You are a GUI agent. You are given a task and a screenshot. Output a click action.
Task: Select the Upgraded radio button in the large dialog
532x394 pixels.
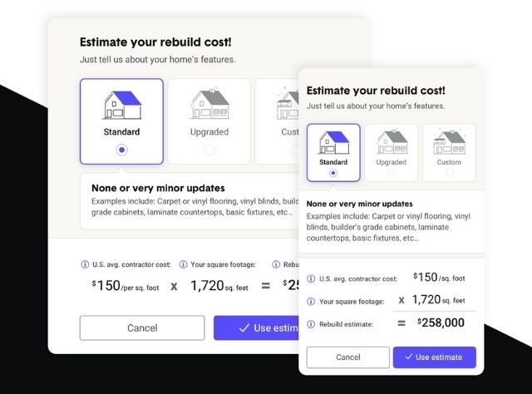pos(209,150)
